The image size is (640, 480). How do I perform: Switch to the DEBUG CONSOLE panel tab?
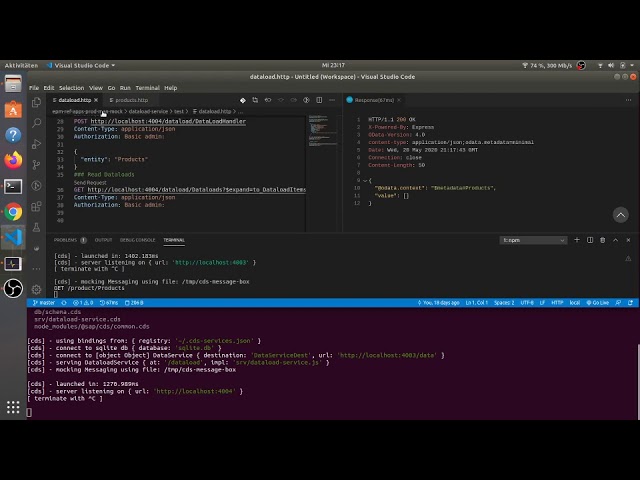[138, 240]
